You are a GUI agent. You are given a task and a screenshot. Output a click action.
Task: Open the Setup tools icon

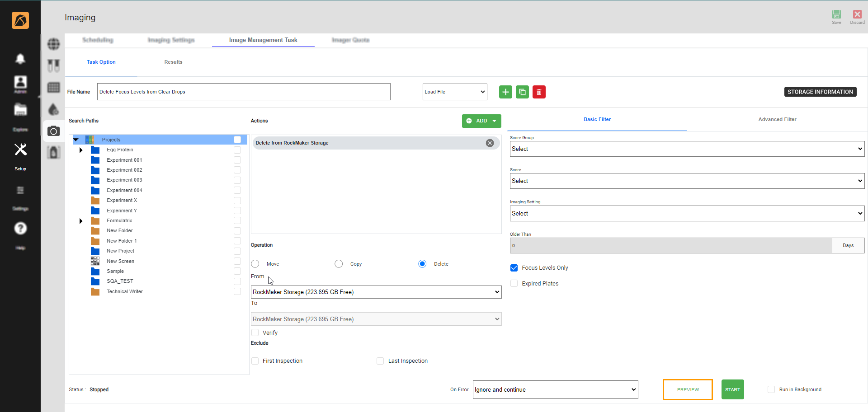pyautogui.click(x=20, y=150)
